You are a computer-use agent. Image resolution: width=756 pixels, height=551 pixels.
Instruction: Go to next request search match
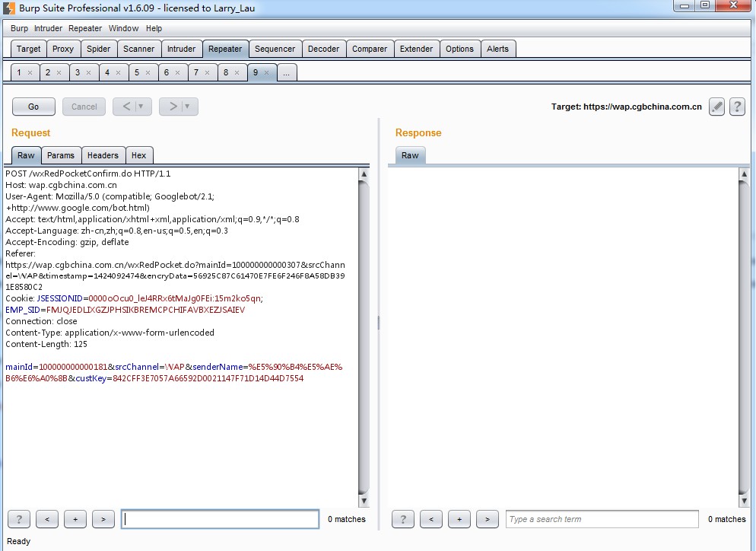[x=103, y=519]
